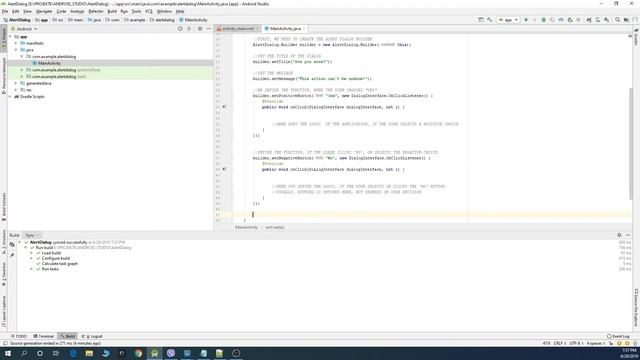Image resolution: width=640 pixels, height=360 pixels.
Task: Open the Project tool window from the left strip
Action: click(x=4, y=39)
